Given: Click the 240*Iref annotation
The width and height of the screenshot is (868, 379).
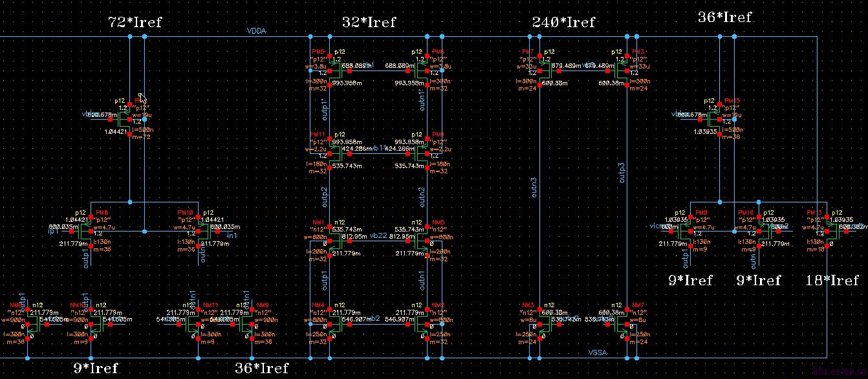Looking at the screenshot, I should point(563,22).
